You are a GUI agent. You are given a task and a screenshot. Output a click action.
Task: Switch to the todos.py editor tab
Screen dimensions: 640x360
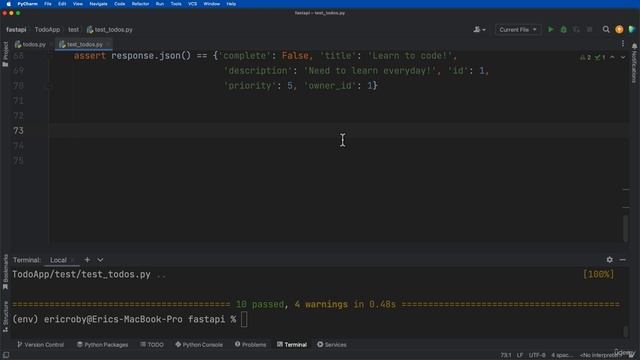(31, 44)
